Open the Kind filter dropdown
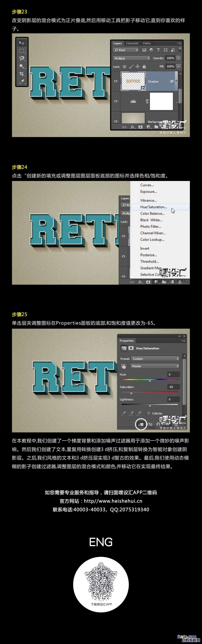This screenshot has width=202, height=644. (126, 50)
